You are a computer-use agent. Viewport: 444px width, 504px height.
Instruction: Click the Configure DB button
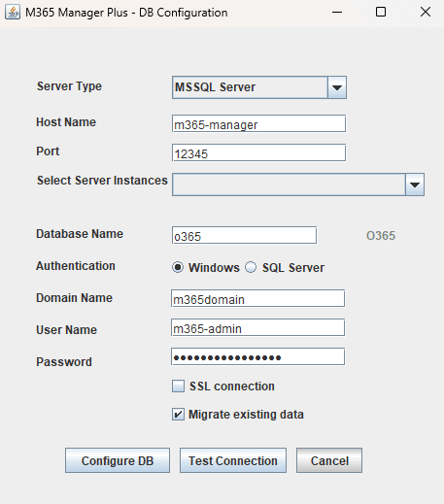point(118,460)
